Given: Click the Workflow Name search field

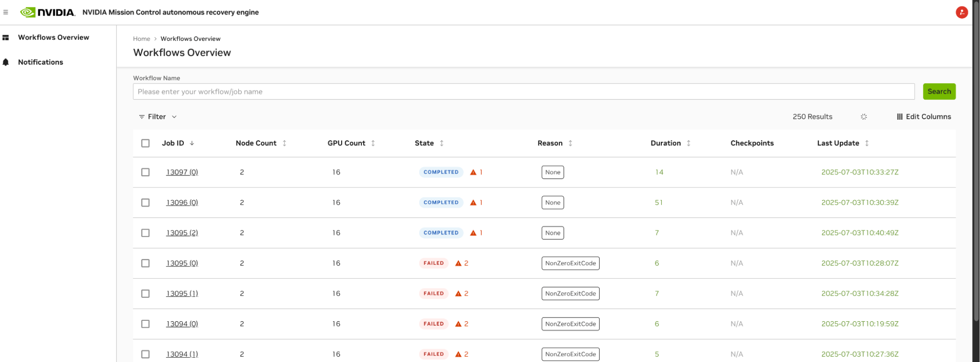Looking at the screenshot, I should [523, 92].
